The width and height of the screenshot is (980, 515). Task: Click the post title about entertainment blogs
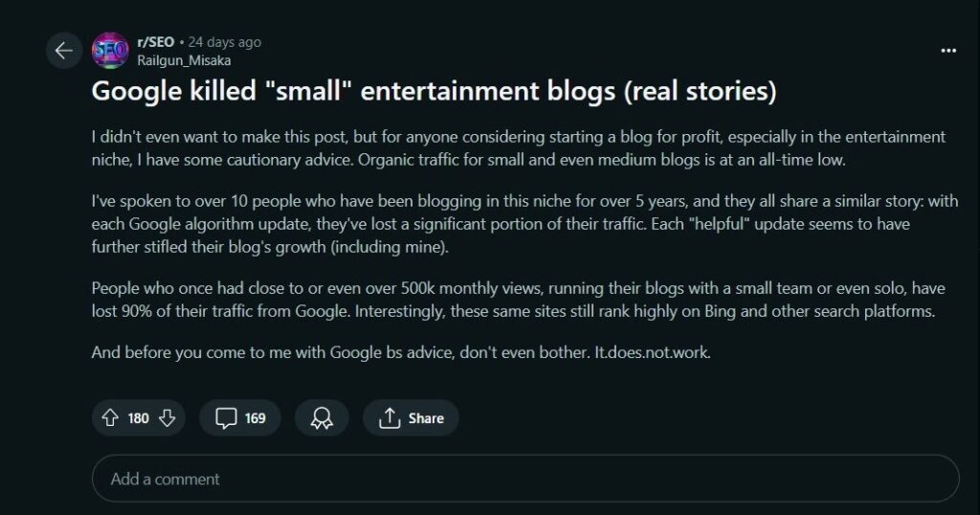coord(434,91)
